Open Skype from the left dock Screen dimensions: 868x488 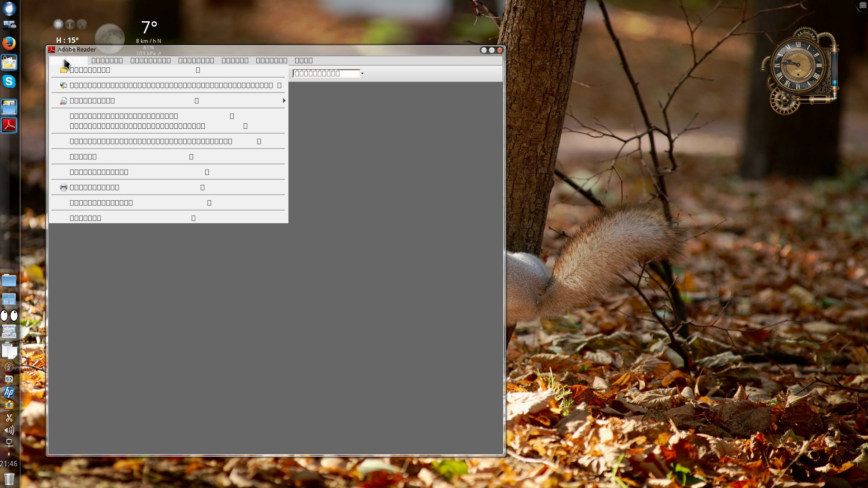[x=9, y=81]
